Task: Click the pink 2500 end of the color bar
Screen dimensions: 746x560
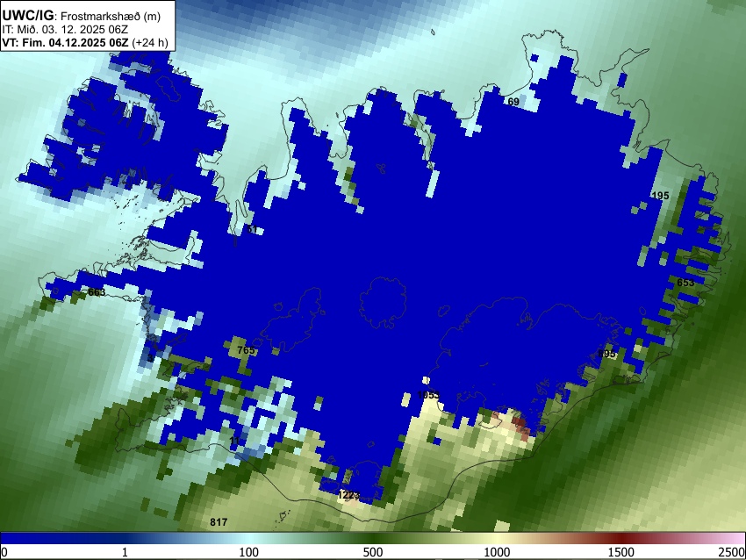Action: click(736, 538)
